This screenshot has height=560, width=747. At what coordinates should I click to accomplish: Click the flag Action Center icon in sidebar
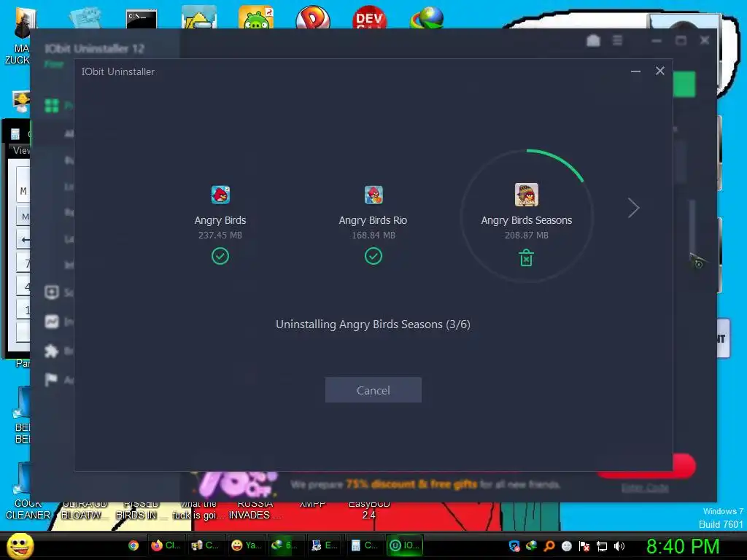51,379
